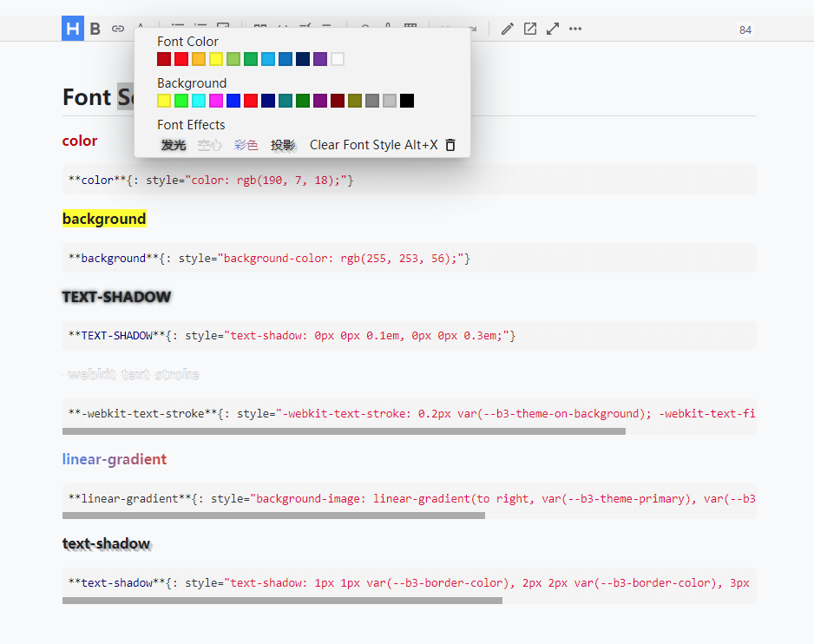814x644 pixels.
Task: Click the Heading (H) toolbar icon
Action: (x=73, y=29)
